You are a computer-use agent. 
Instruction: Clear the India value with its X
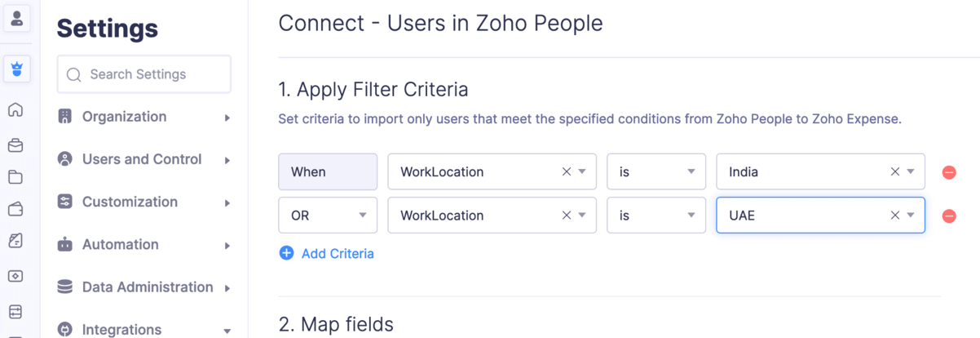pyautogui.click(x=894, y=171)
